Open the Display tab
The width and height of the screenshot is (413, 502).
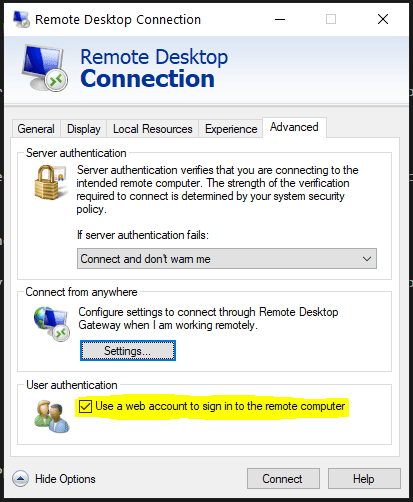click(84, 129)
